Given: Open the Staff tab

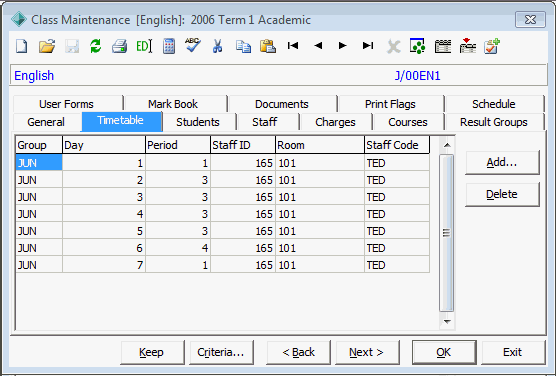Looking at the screenshot, I should [x=265, y=122].
